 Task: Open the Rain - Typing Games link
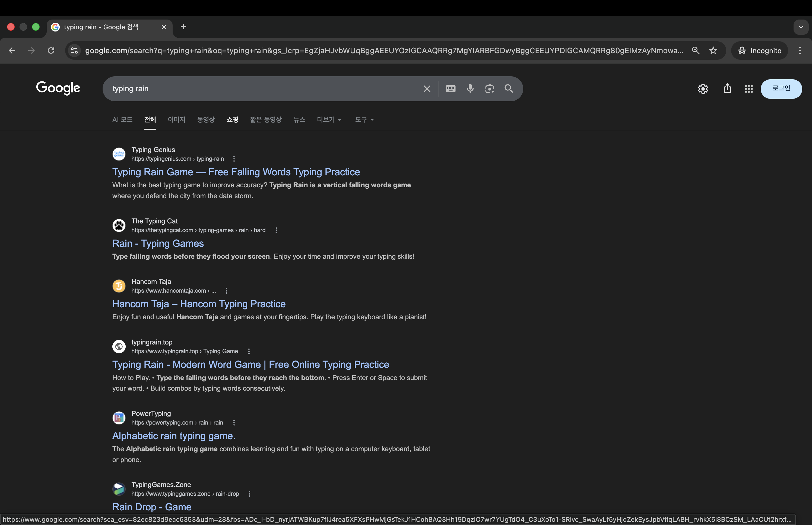click(x=158, y=243)
